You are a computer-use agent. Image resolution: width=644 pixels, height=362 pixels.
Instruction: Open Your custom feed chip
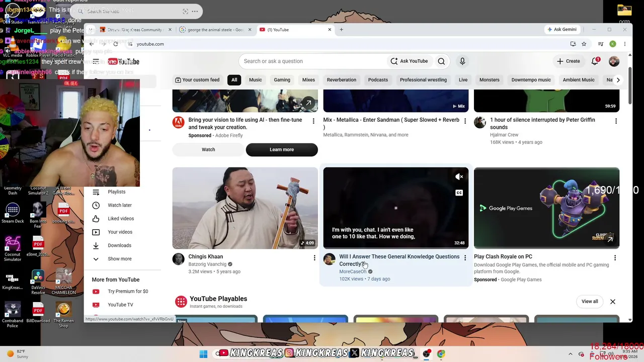click(197, 80)
